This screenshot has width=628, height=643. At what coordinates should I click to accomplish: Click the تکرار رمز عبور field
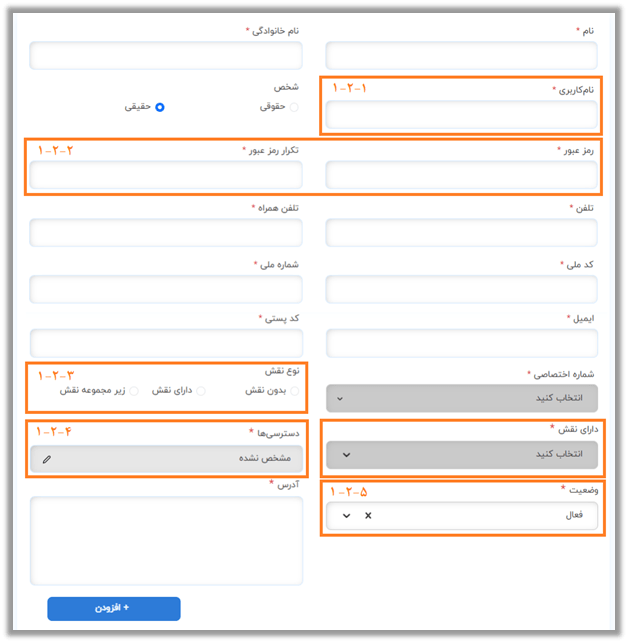[x=166, y=175]
